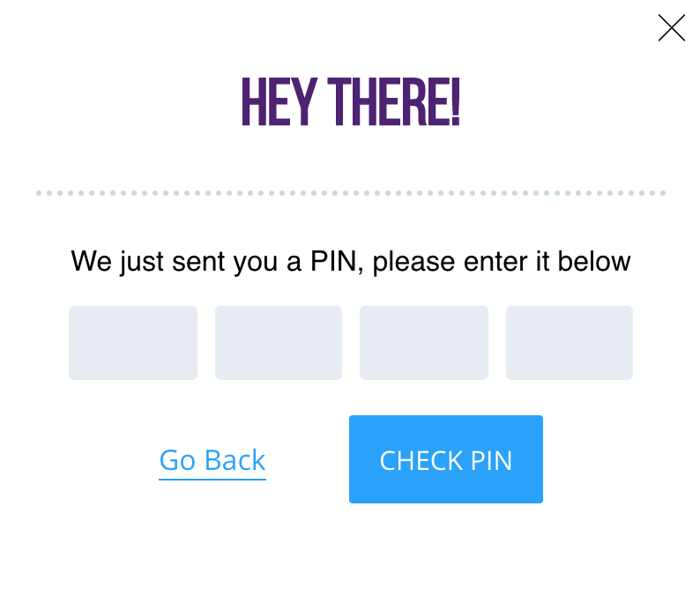Click the word PIN in the instruction text
Screen dimensions: 700x596
[x=333, y=261]
